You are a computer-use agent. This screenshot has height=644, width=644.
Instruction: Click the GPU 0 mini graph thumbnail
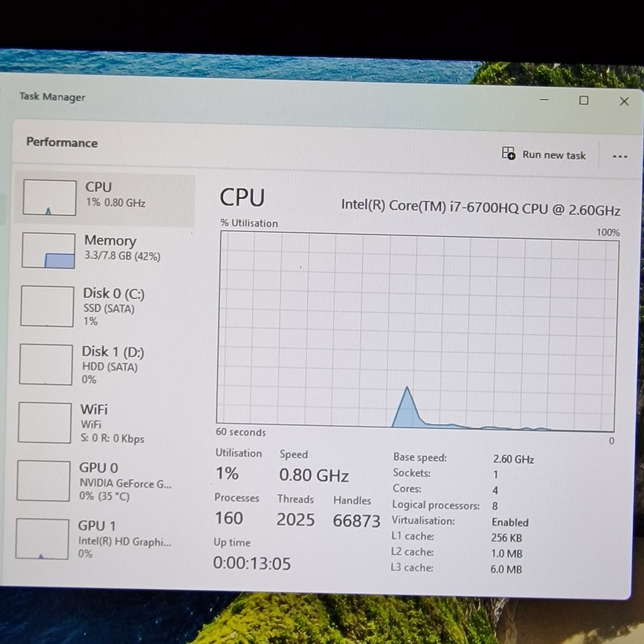pos(43,481)
